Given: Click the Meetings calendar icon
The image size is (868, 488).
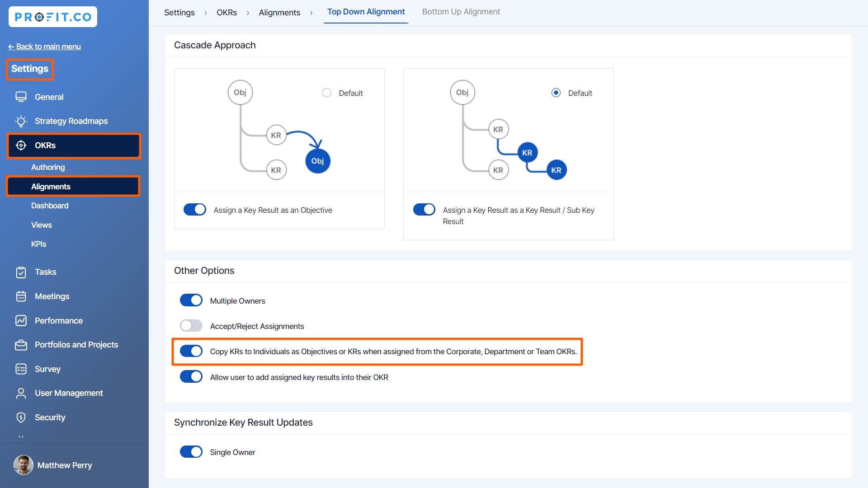Looking at the screenshot, I should pyautogui.click(x=21, y=296).
